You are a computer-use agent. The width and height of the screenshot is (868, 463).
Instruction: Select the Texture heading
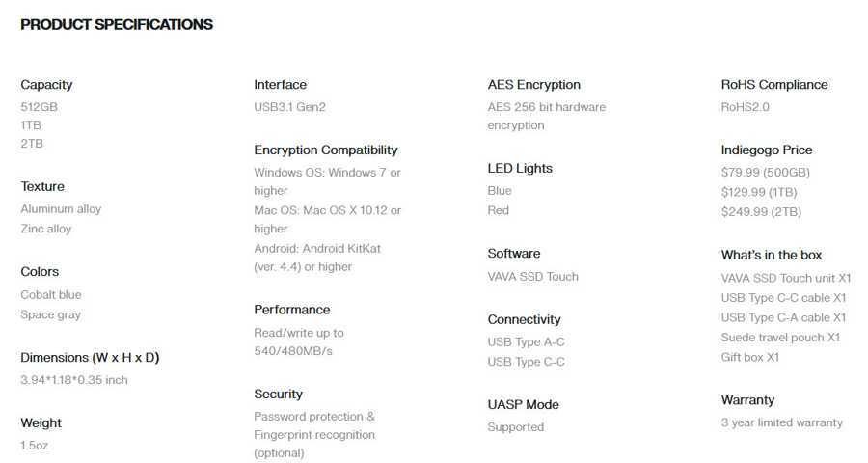pos(42,186)
